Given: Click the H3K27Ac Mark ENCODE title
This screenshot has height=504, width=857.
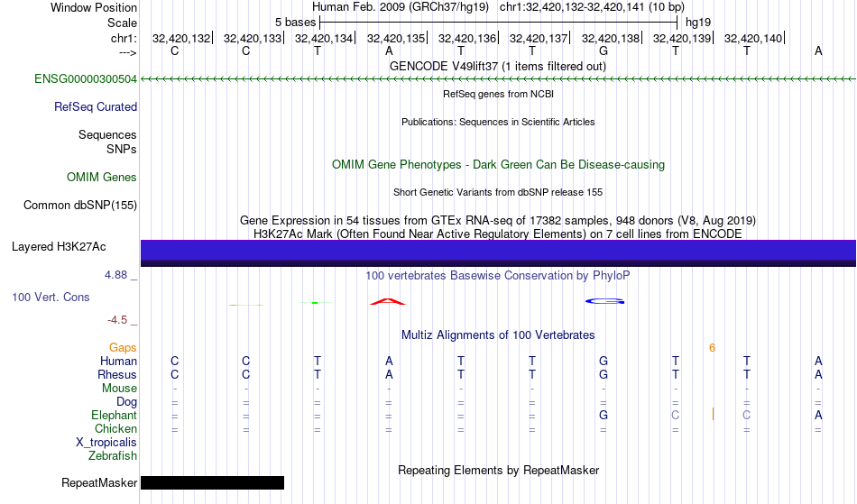Looking at the screenshot, I should pos(498,234).
